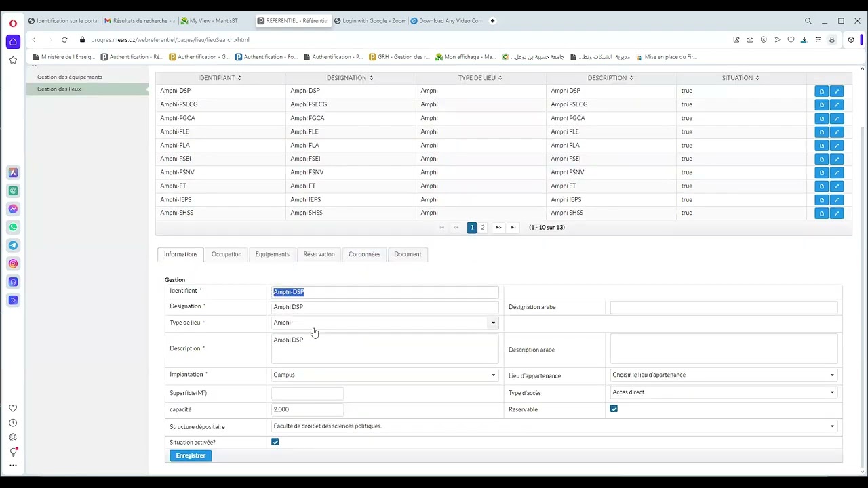Click the browser reload icon

[64, 40]
